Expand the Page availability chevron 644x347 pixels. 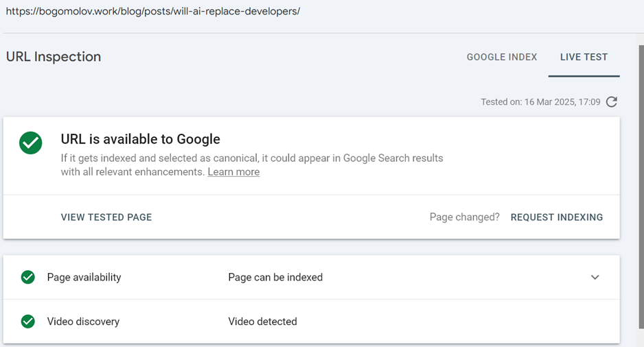(x=595, y=277)
